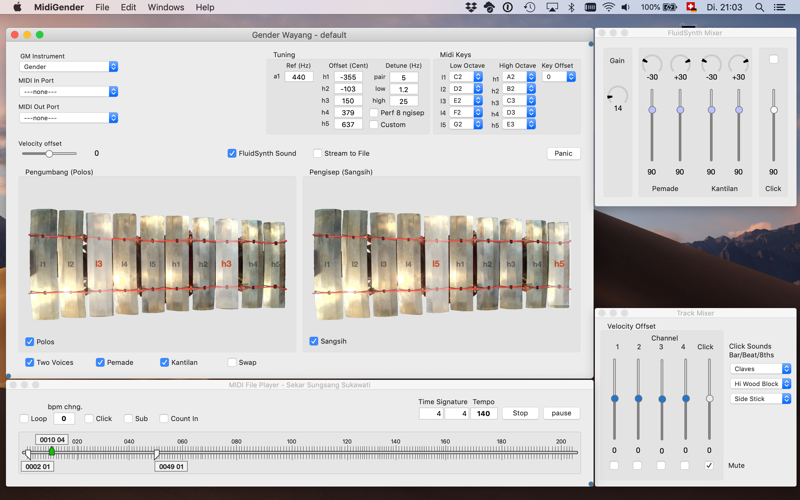The height and width of the screenshot is (500, 800).
Task: Open the Wi-Fi status icon
Action: 608,7
